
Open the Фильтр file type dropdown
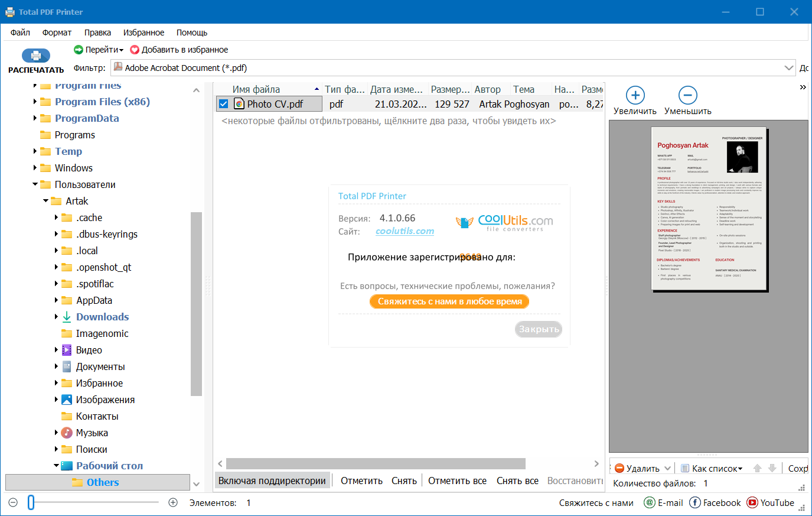click(788, 67)
